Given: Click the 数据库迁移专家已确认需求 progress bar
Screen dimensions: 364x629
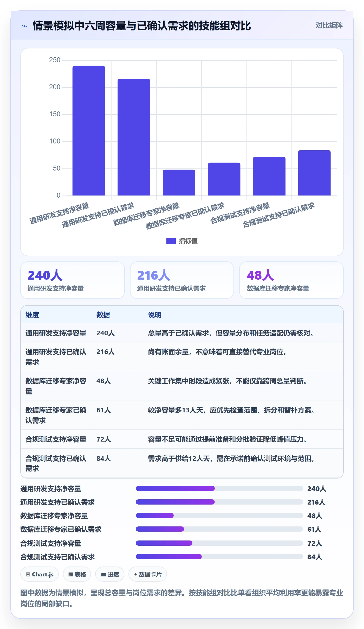Looking at the screenshot, I should pos(219,529).
